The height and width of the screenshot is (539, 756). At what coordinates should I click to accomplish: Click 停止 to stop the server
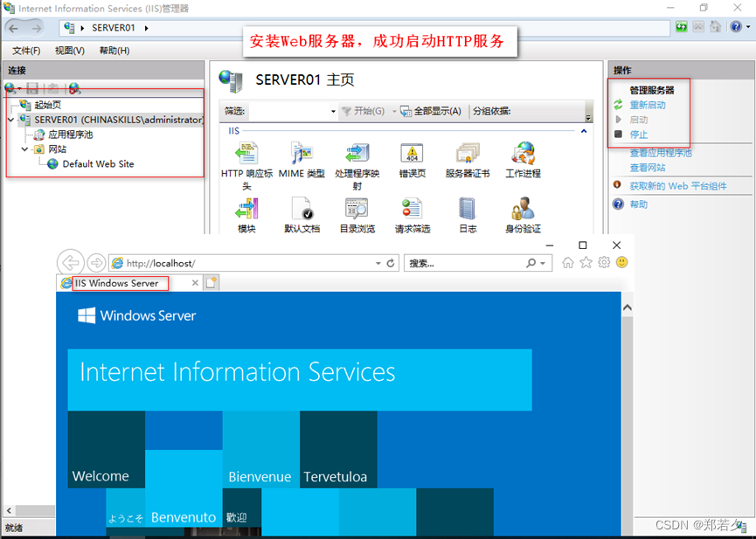click(x=639, y=135)
